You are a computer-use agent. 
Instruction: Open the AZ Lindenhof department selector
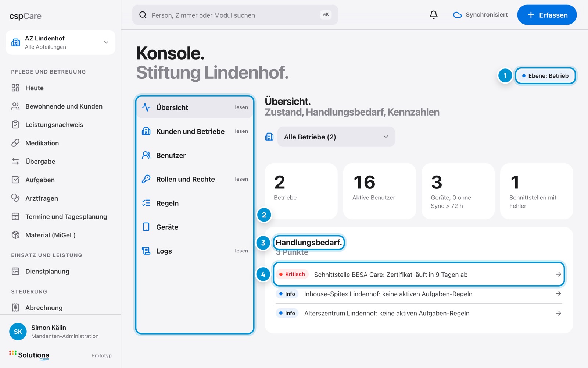pyautogui.click(x=60, y=42)
